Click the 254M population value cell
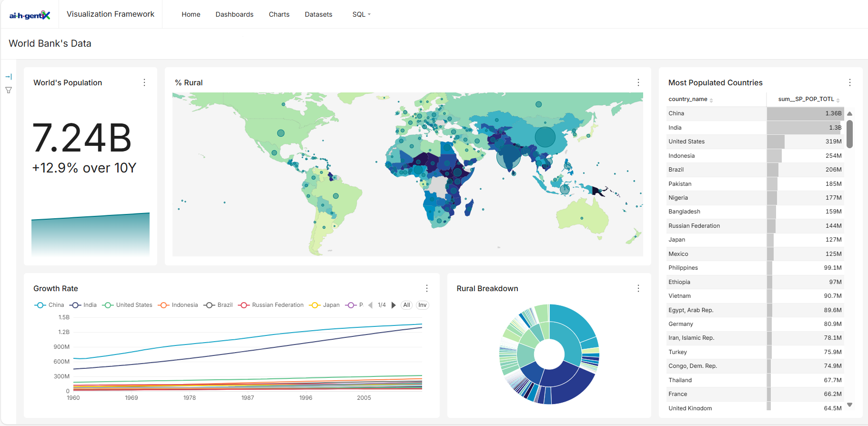The image size is (868, 426). pos(806,156)
